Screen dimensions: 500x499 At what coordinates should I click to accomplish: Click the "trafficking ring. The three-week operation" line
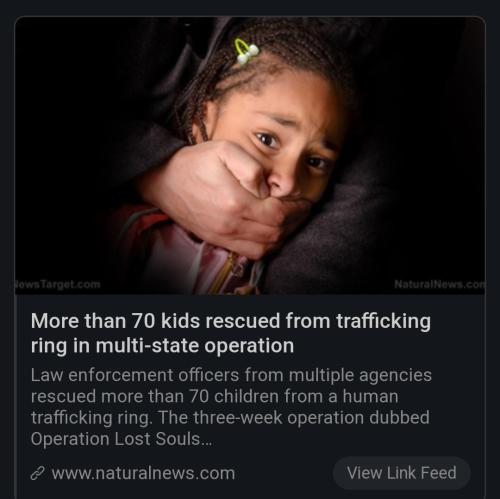point(230,418)
